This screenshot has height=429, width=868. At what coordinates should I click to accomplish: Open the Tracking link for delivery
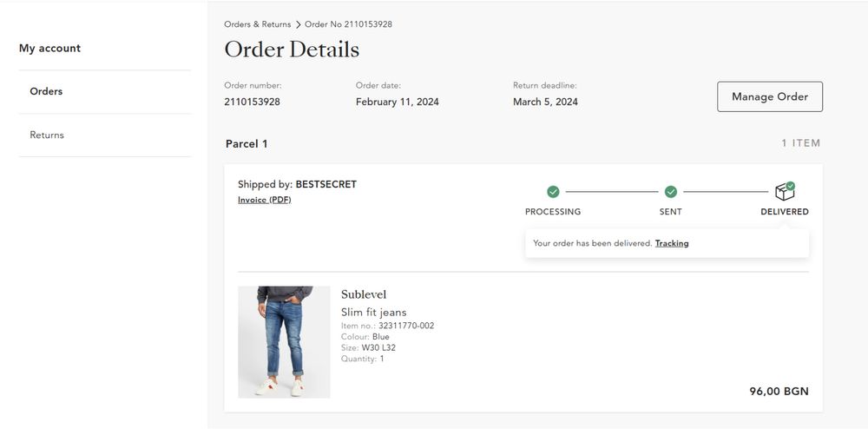pyautogui.click(x=672, y=243)
